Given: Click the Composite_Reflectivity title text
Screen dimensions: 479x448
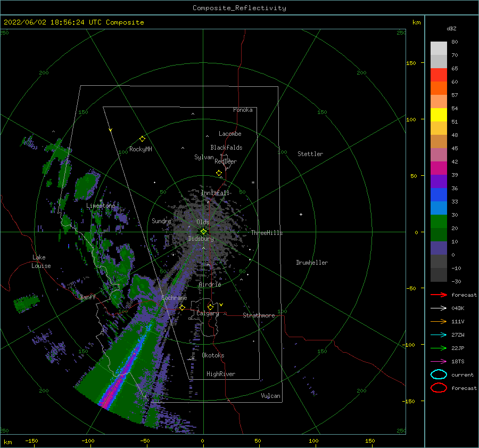Looking at the screenshot, I should click(x=240, y=8).
